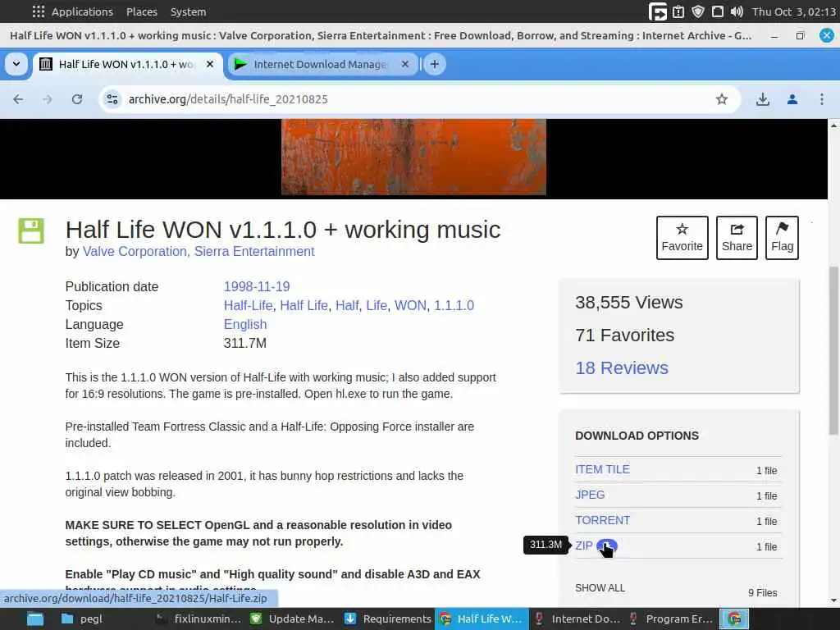Download the ITEM TILE file
Viewport: 840px width, 630px height.
coord(602,470)
